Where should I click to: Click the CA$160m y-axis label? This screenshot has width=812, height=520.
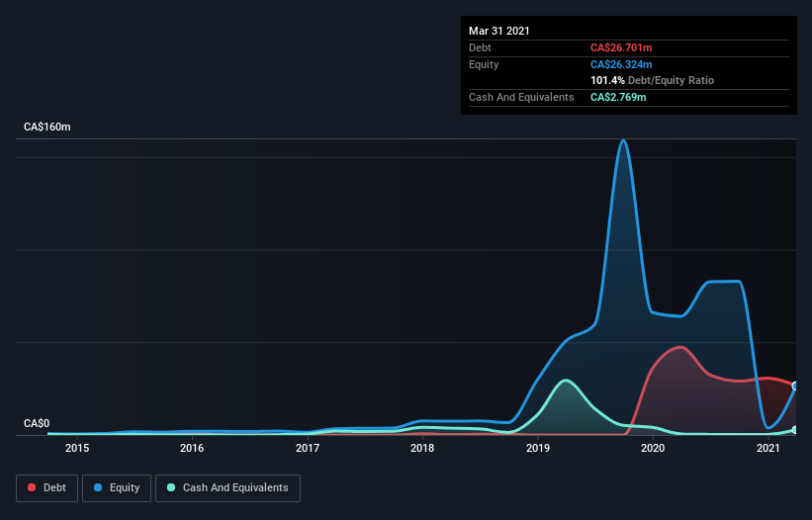[x=47, y=127]
